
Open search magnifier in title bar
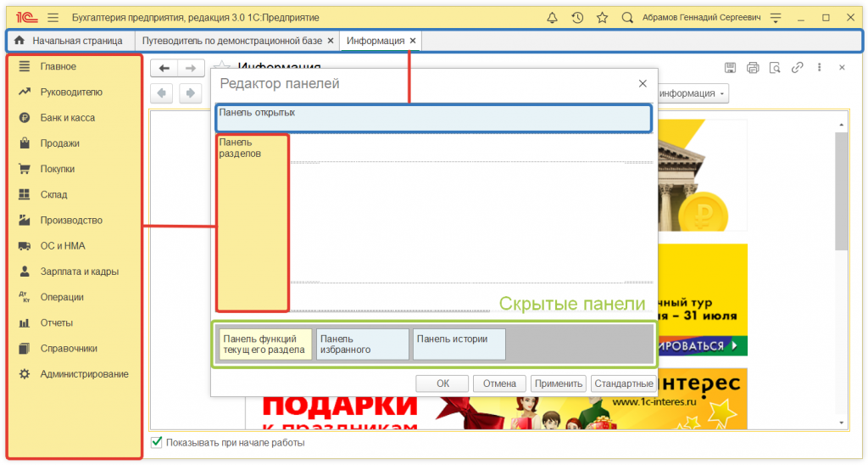627,18
